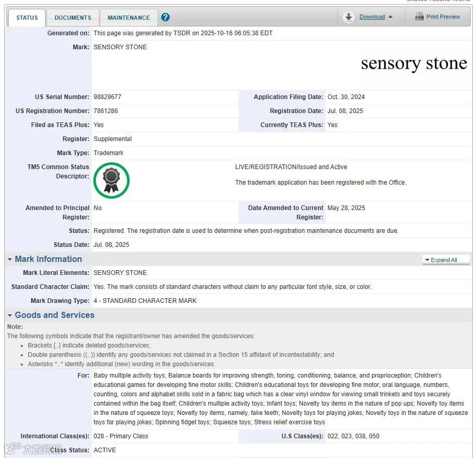Click the blue help question mark icon
Screen dimensions: 476x458
(x=165, y=17)
